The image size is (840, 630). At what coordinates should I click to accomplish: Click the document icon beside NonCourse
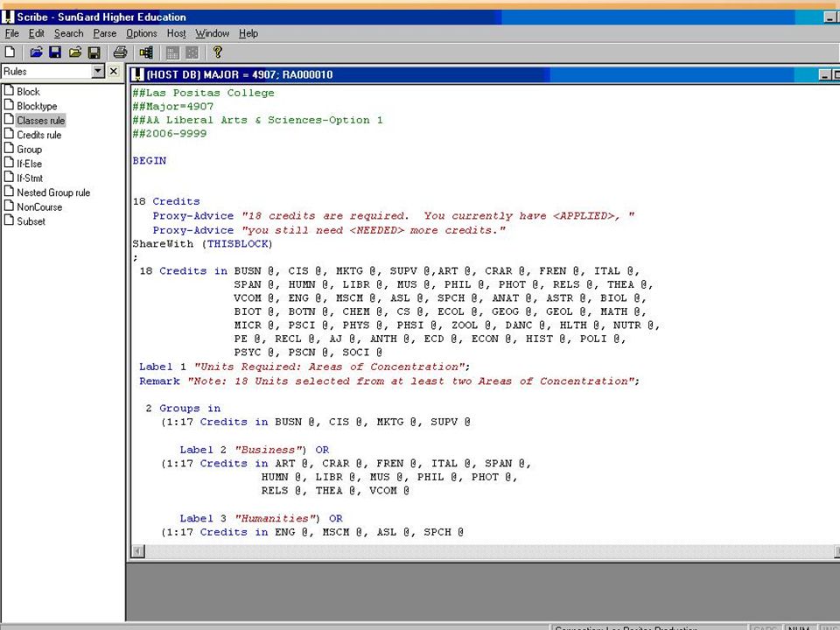[x=9, y=205]
